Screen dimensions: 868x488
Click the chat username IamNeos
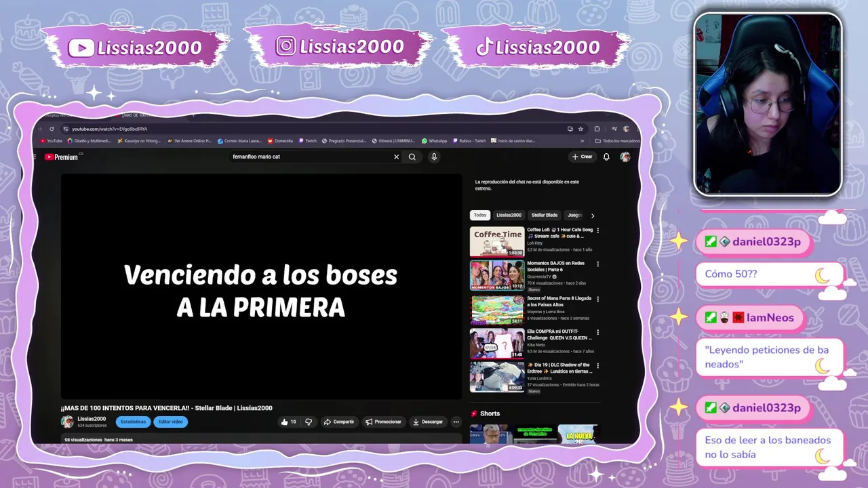point(770,317)
